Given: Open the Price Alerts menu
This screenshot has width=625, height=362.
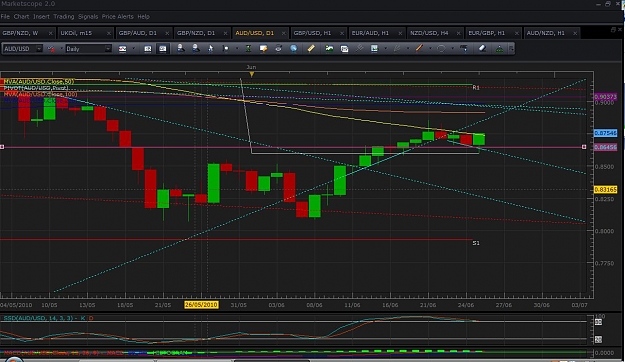Looking at the screenshot, I should (118, 16).
